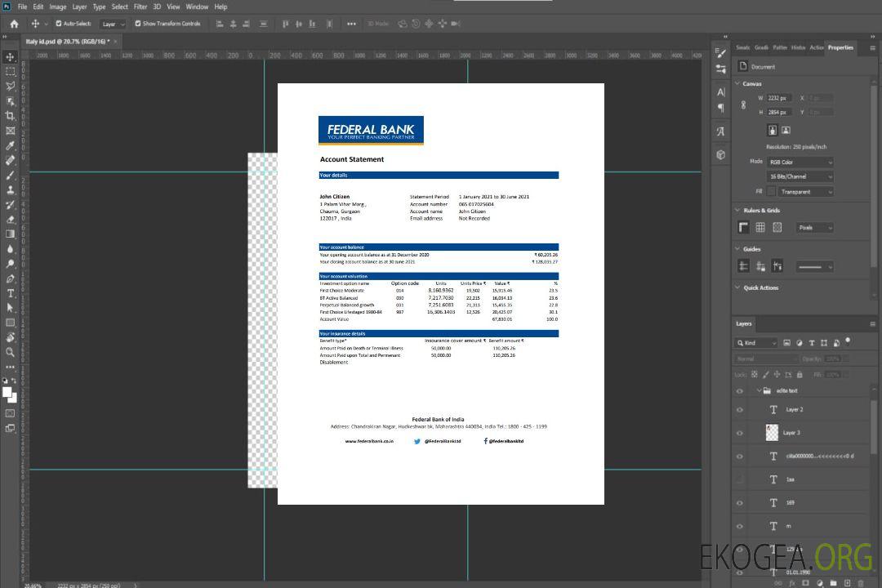882x588 pixels.
Task: Click the Home icon in options bar
Action: click(14, 24)
